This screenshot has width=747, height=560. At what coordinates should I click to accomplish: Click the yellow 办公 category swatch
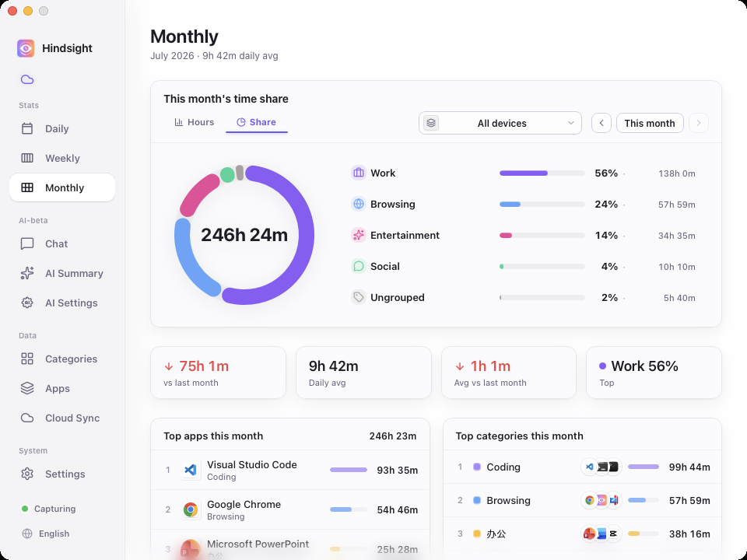(476, 534)
